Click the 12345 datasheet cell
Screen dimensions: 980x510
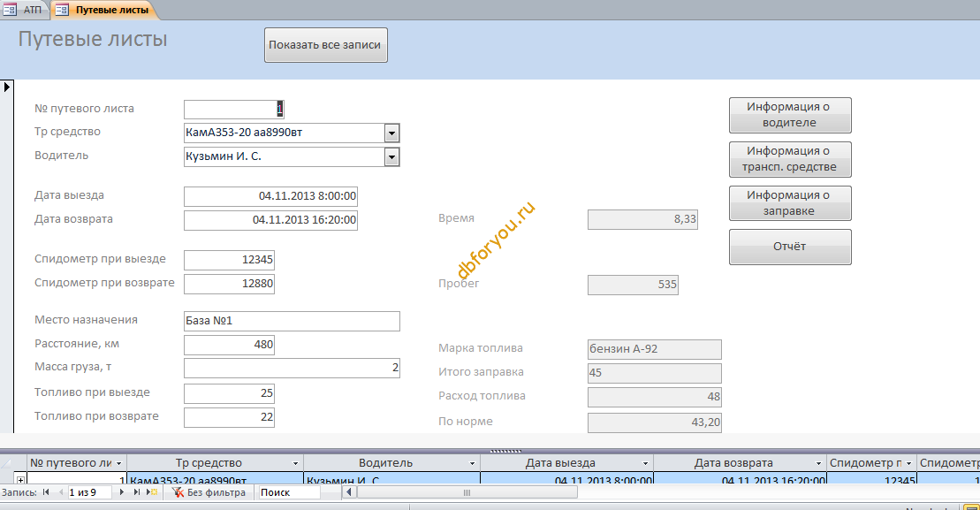coord(871,479)
